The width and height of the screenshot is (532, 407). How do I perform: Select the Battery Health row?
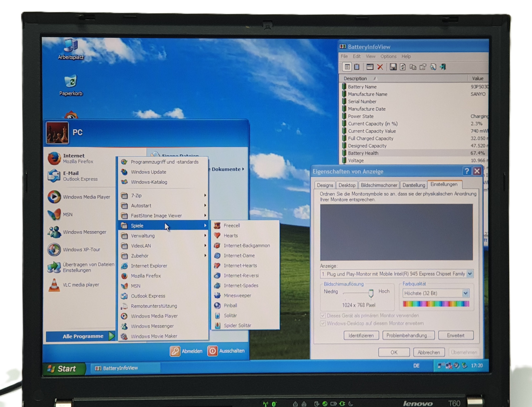[x=363, y=153]
